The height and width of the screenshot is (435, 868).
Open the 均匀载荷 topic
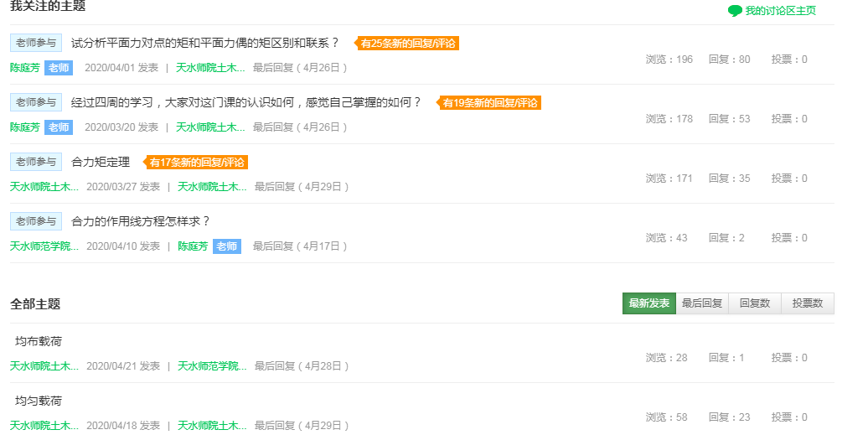click(x=39, y=401)
